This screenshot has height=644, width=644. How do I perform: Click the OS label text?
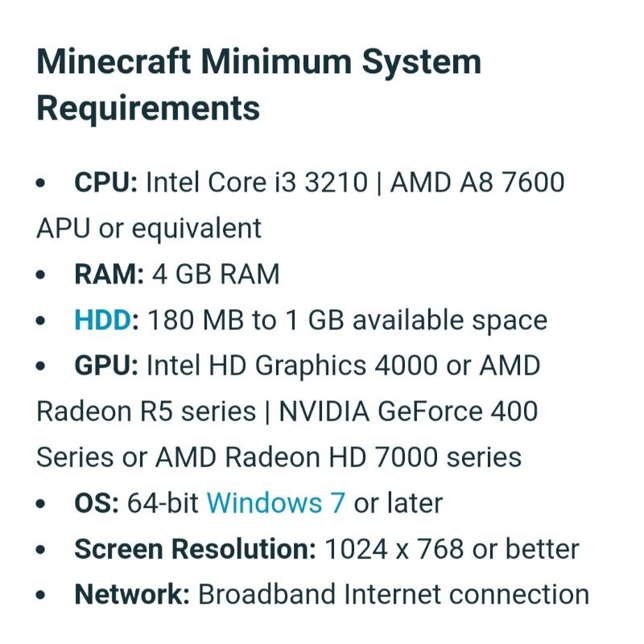[x=97, y=502]
